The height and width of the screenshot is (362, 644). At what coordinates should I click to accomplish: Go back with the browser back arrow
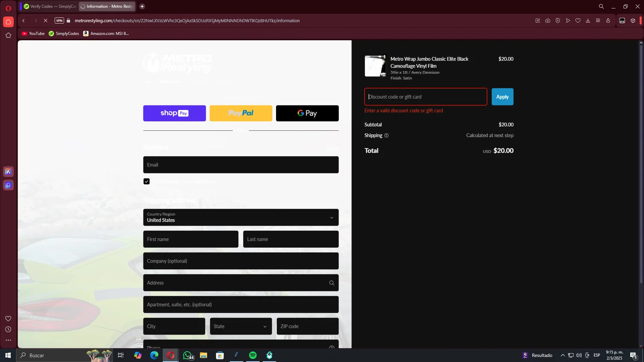[x=24, y=21]
